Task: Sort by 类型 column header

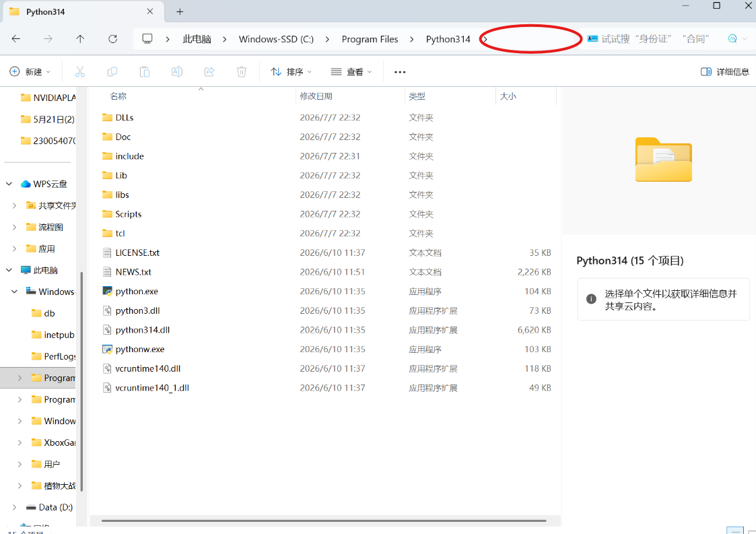Action: coord(417,96)
